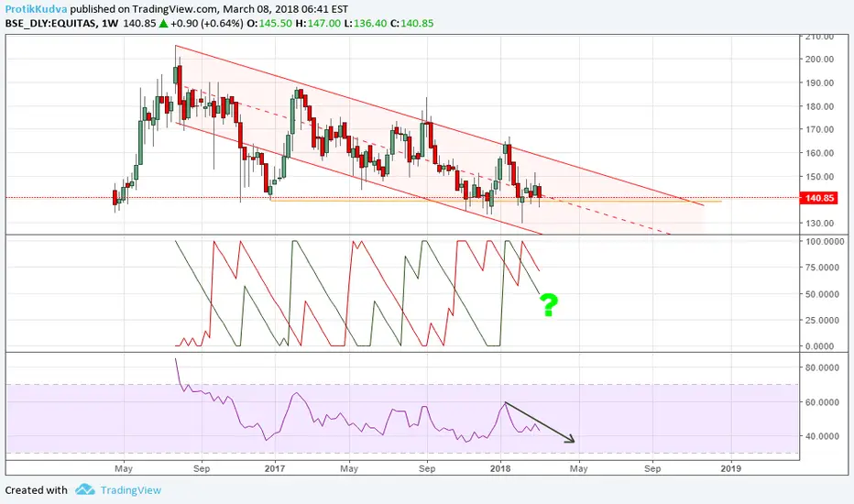Click the 200.00 price axis label
Image resolution: width=854 pixels, height=504 pixels.
tap(820, 59)
